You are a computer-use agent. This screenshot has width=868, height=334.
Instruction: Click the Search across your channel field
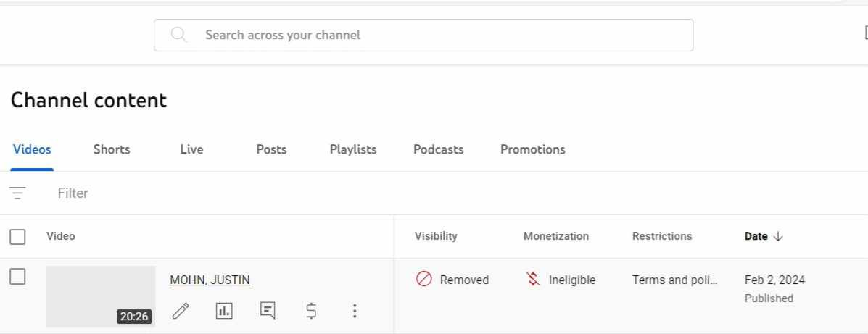423,36
